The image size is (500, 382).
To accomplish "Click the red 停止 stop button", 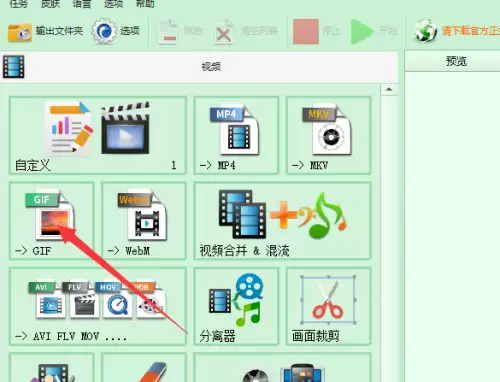I will (x=306, y=32).
